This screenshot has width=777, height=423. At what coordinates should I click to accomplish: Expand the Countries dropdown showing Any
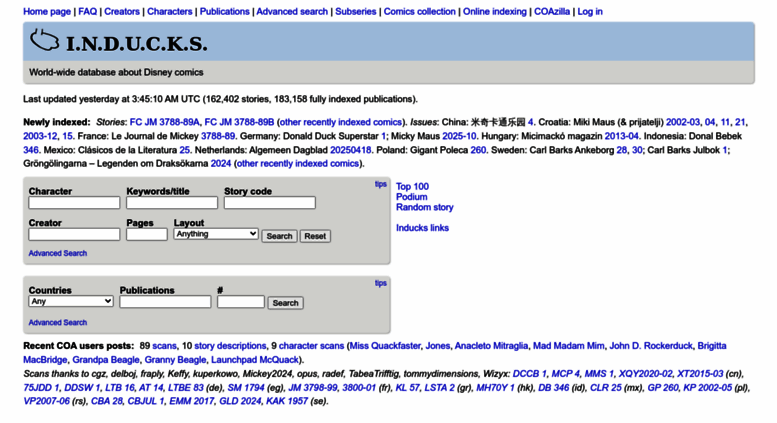(x=71, y=301)
